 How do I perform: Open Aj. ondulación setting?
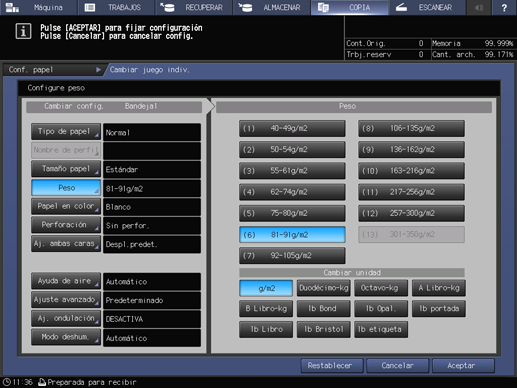[66, 318]
